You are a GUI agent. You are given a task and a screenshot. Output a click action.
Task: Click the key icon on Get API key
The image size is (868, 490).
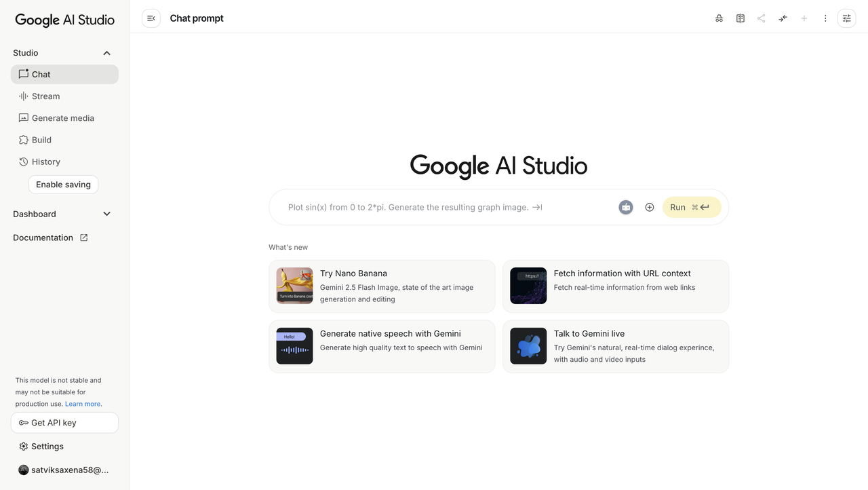pyautogui.click(x=24, y=423)
